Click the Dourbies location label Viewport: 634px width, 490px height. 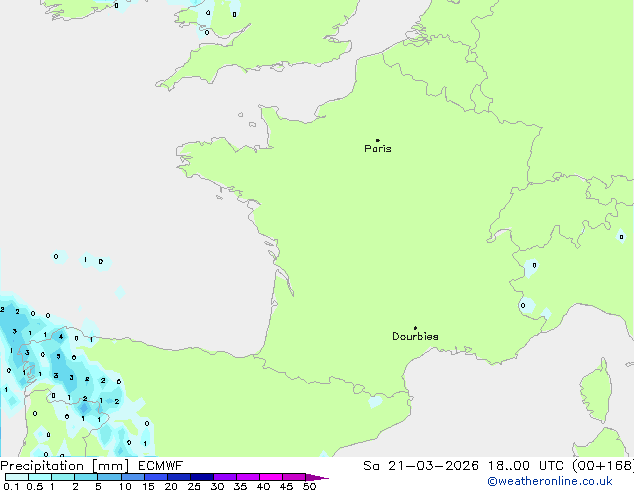(415, 336)
